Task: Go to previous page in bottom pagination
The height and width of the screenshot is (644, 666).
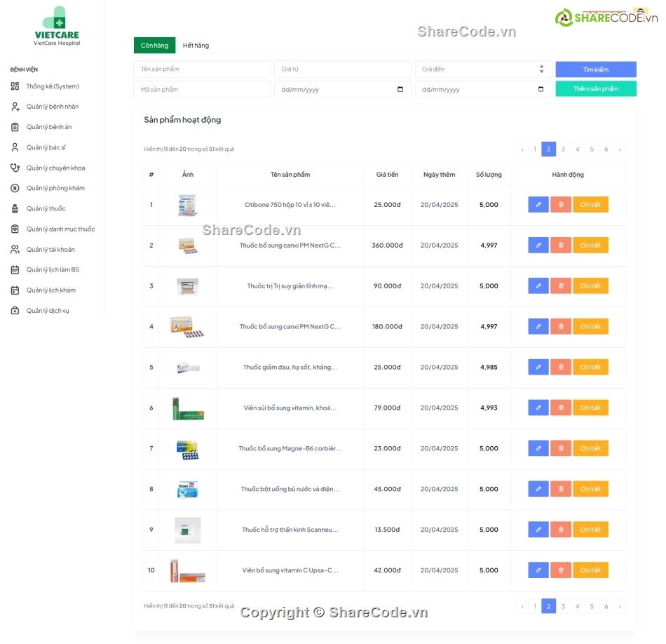Action: (522, 607)
